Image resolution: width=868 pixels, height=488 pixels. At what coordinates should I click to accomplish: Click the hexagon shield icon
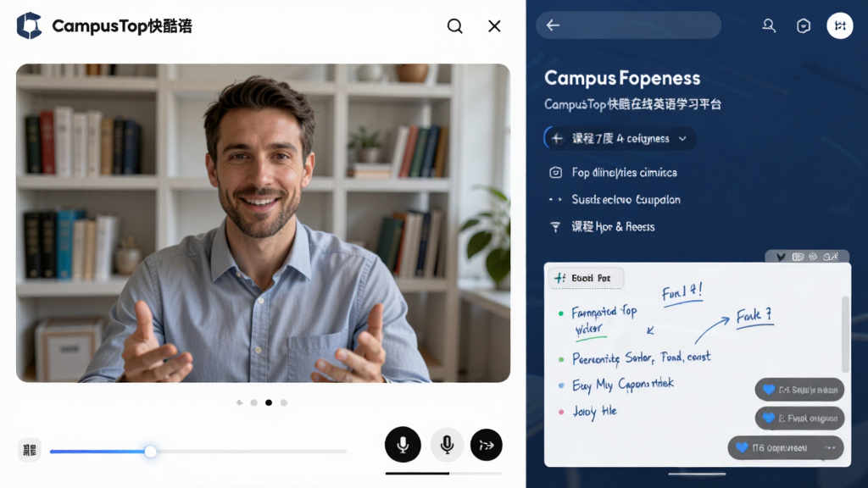804,25
